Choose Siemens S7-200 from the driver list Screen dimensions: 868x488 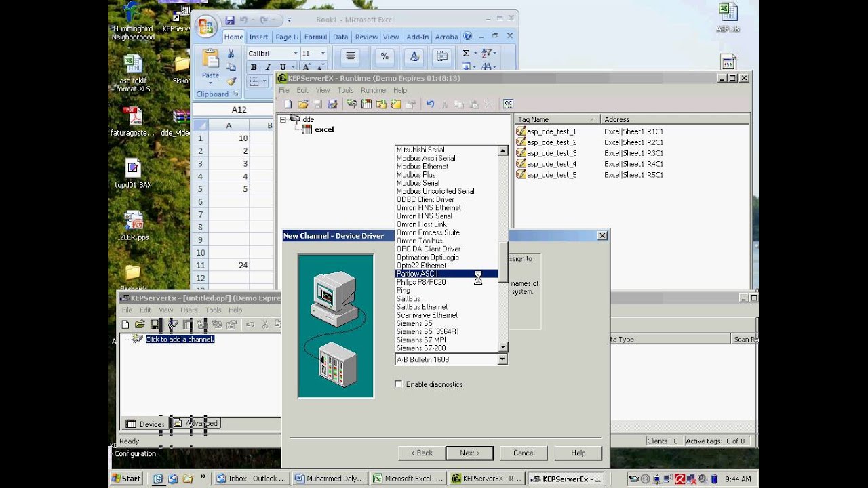pyautogui.click(x=447, y=348)
